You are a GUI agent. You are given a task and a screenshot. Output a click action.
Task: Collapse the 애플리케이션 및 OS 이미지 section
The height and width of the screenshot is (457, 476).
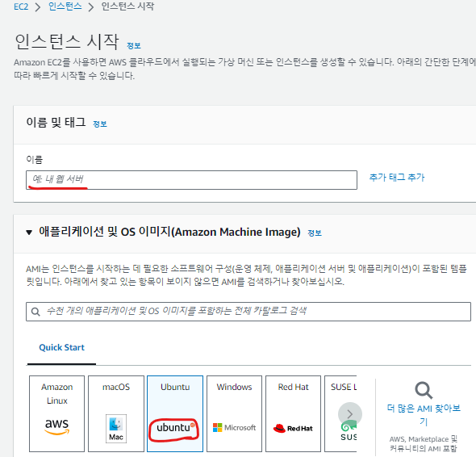29,233
